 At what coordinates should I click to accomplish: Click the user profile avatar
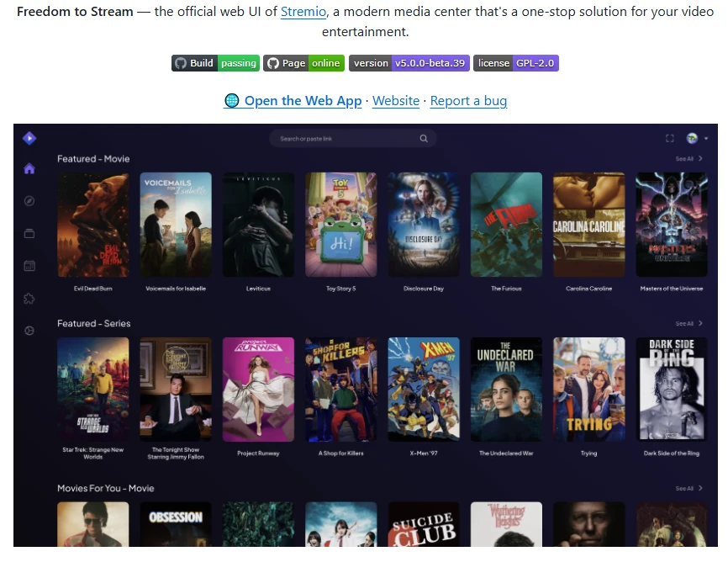coord(692,138)
